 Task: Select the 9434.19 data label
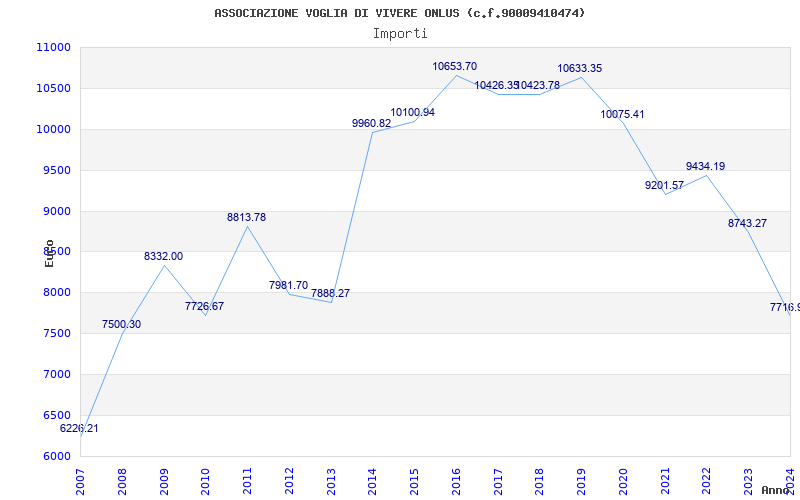(705, 166)
